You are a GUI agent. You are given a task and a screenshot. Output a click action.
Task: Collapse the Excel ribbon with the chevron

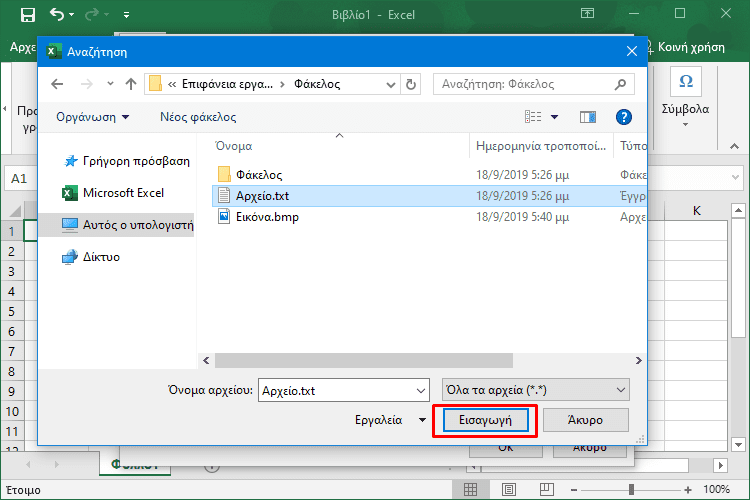click(x=734, y=146)
